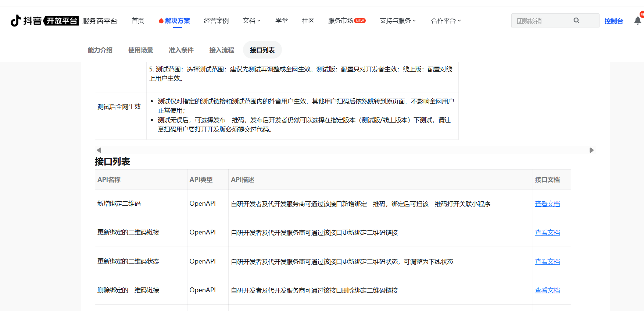Image resolution: width=644 pixels, height=311 pixels.
Task: Click the description of 更新绑定的二维码状态 row
Action: (x=342, y=262)
